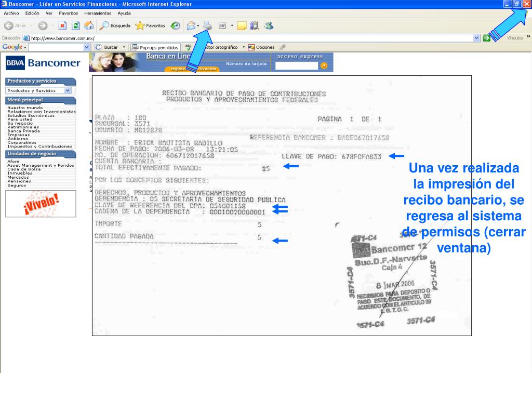532x399 pixels.
Task: Click the Google toolbar logo
Action: click(x=12, y=47)
